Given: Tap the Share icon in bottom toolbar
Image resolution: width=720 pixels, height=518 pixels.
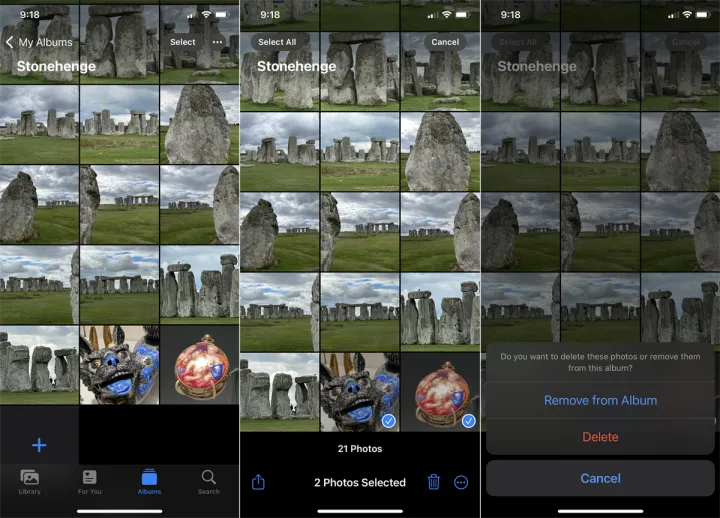Looking at the screenshot, I should click(259, 482).
